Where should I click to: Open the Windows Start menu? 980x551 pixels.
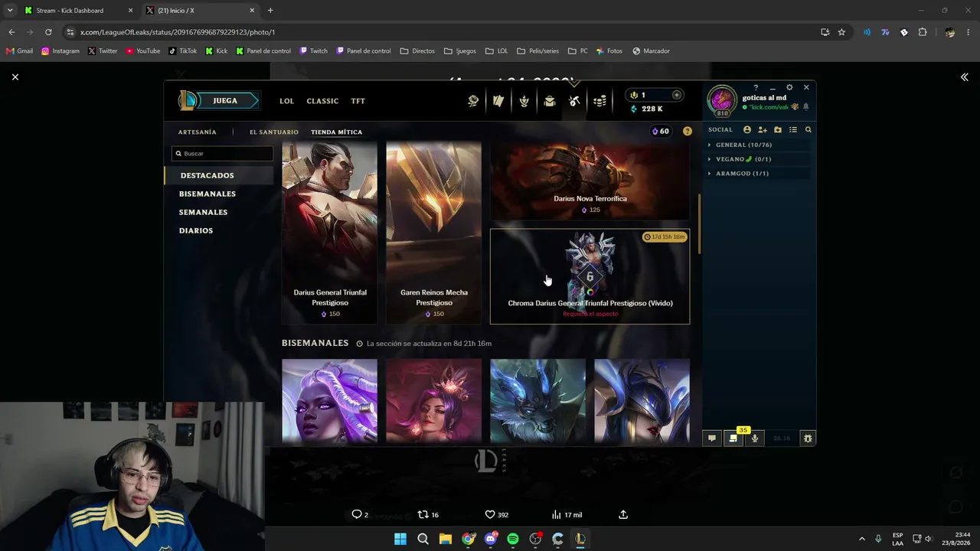point(400,539)
